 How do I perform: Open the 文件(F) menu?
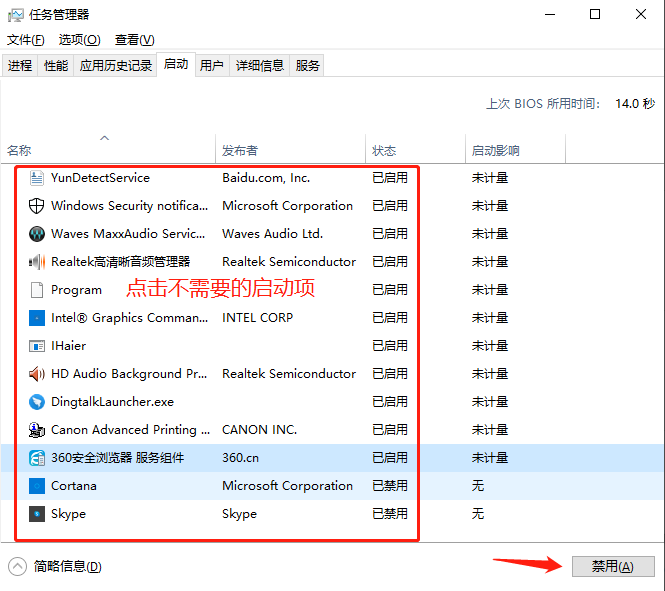tap(25, 40)
